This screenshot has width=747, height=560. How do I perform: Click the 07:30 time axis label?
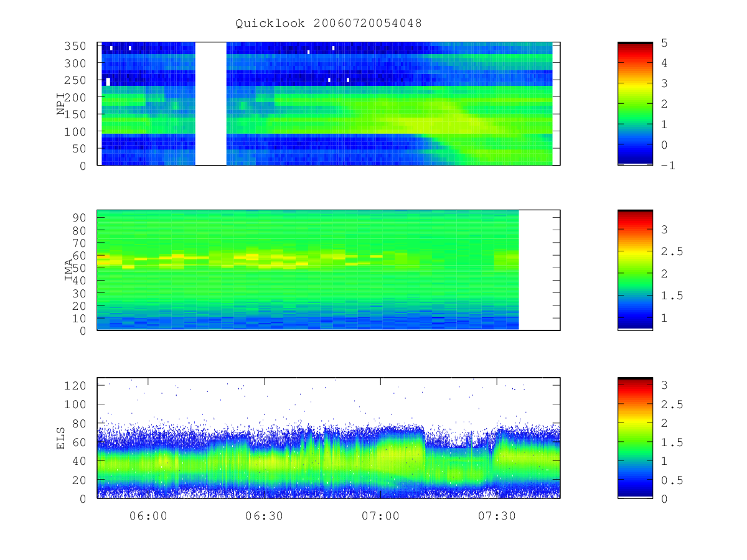coord(497,515)
